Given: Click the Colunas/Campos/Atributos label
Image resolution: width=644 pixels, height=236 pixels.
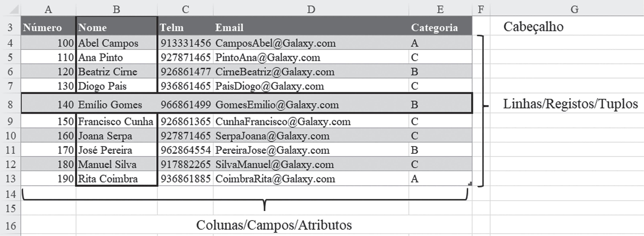Looking at the screenshot, I should point(274,225).
